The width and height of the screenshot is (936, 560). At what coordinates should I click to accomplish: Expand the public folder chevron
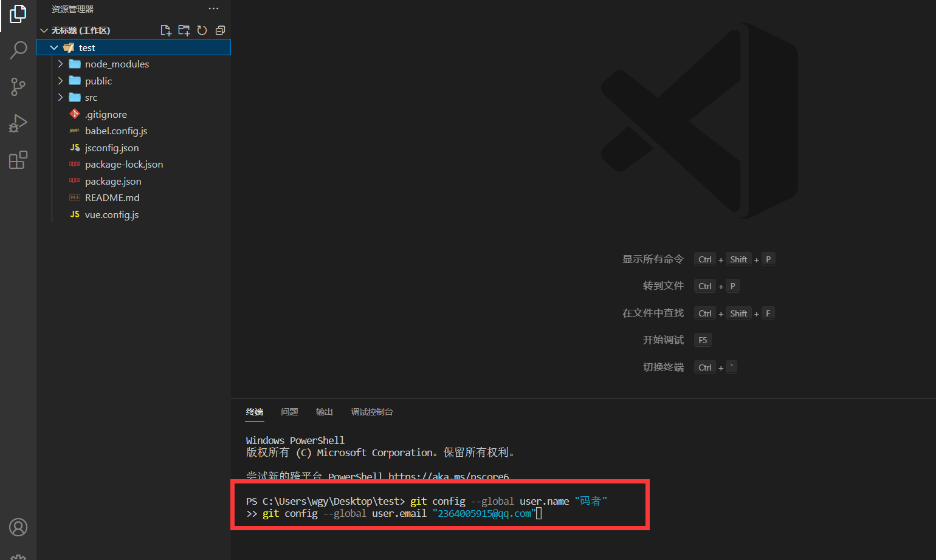60,81
